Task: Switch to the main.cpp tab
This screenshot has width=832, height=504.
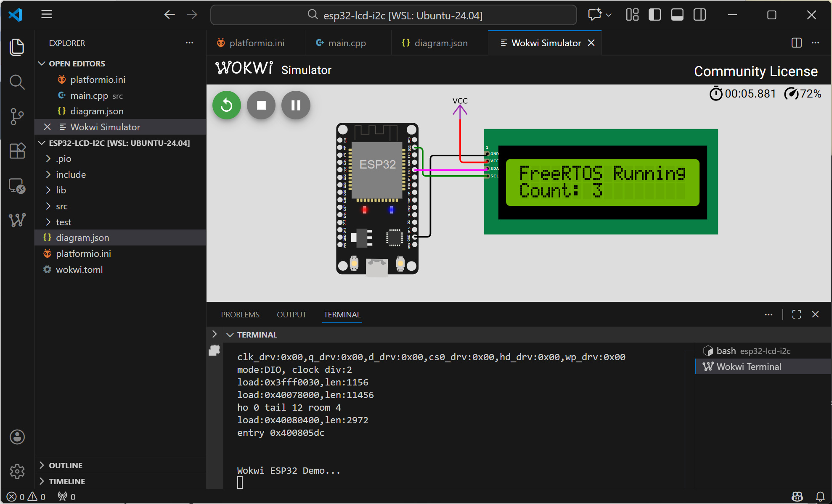Action: [347, 43]
